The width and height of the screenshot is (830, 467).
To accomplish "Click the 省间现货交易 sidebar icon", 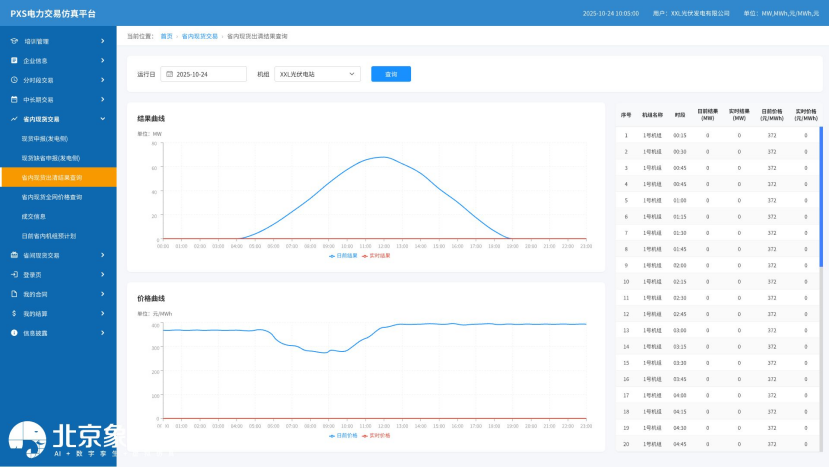I will [x=14, y=255].
